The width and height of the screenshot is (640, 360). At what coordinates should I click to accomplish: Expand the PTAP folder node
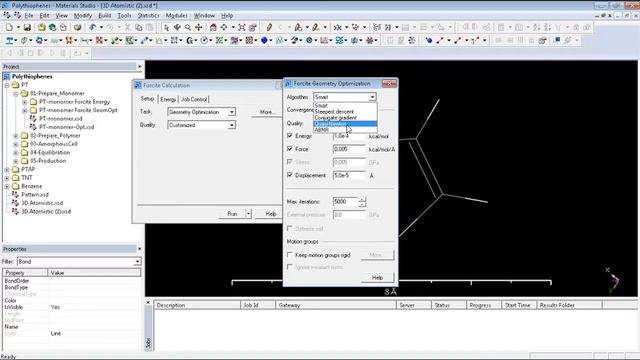(7, 169)
